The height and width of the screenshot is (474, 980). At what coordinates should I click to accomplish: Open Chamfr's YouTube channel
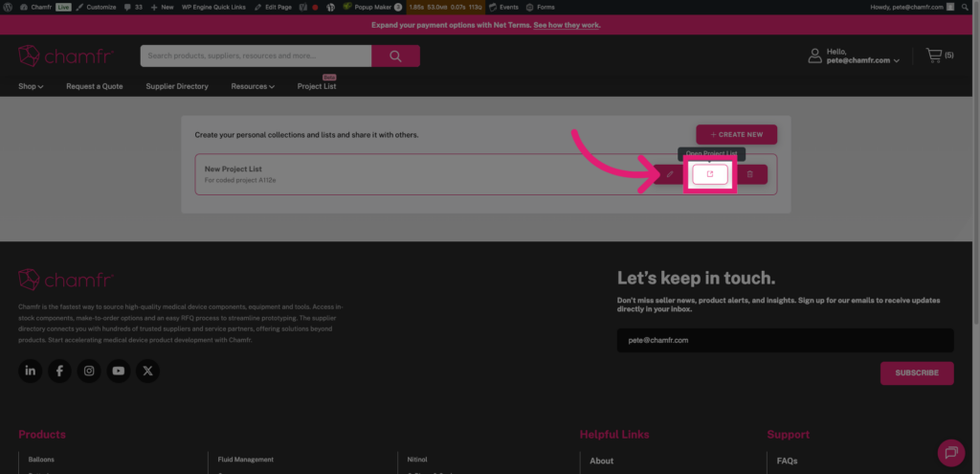[x=118, y=371]
